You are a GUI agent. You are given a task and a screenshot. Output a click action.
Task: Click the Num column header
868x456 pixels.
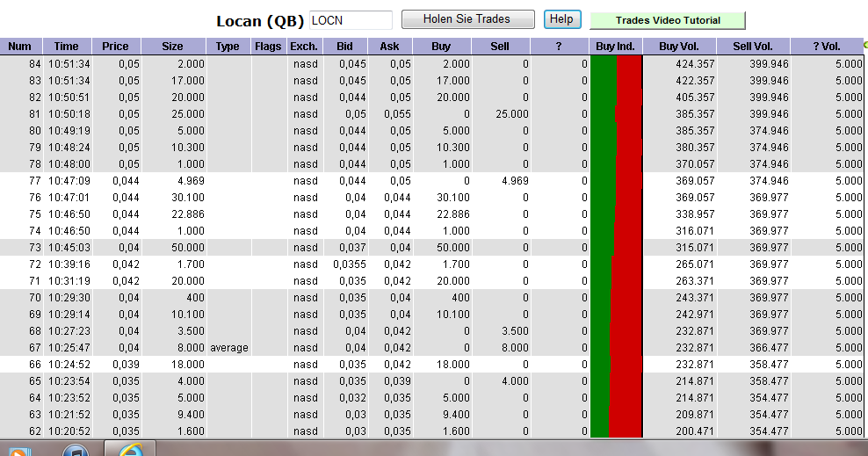point(19,46)
